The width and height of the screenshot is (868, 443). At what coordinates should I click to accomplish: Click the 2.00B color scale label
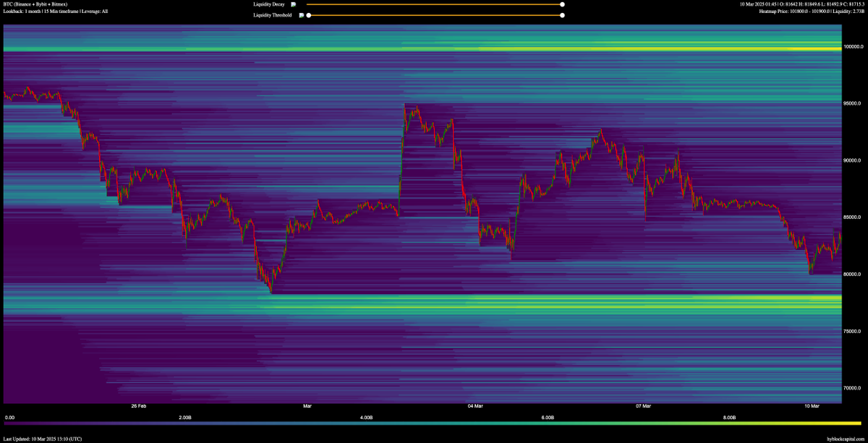coord(185,418)
